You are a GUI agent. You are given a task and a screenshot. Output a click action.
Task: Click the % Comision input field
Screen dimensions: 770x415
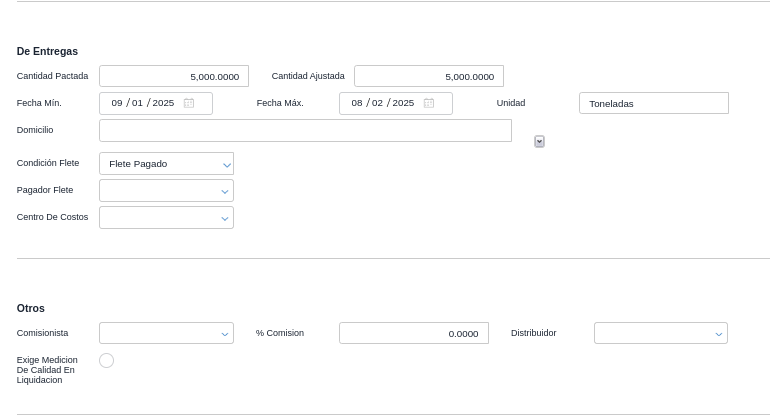[x=413, y=334]
